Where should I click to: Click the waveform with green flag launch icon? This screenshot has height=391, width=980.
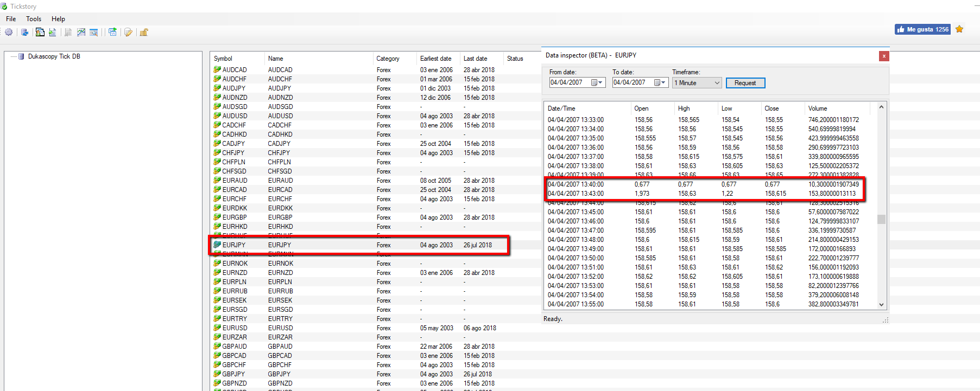pos(112,33)
